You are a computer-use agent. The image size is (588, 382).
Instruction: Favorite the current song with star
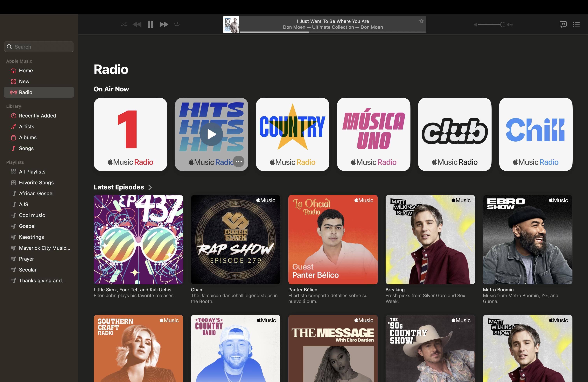(421, 22)
